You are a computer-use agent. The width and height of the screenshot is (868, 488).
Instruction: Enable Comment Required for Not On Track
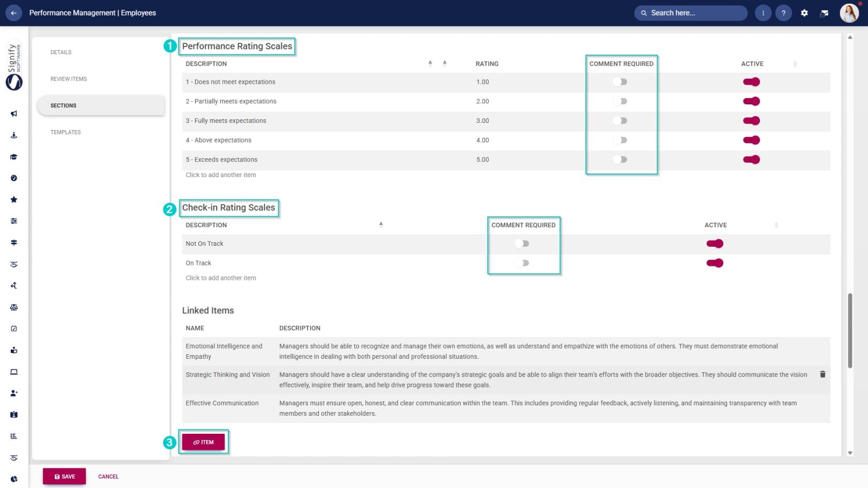[522, 244]
